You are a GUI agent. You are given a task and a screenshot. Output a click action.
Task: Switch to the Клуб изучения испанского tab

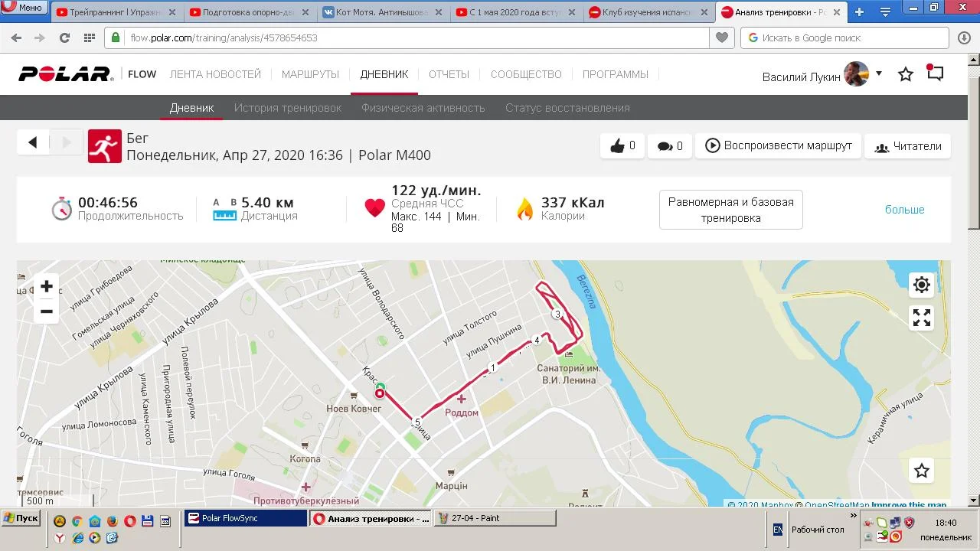pyautogui.click(x=649, y=12)
